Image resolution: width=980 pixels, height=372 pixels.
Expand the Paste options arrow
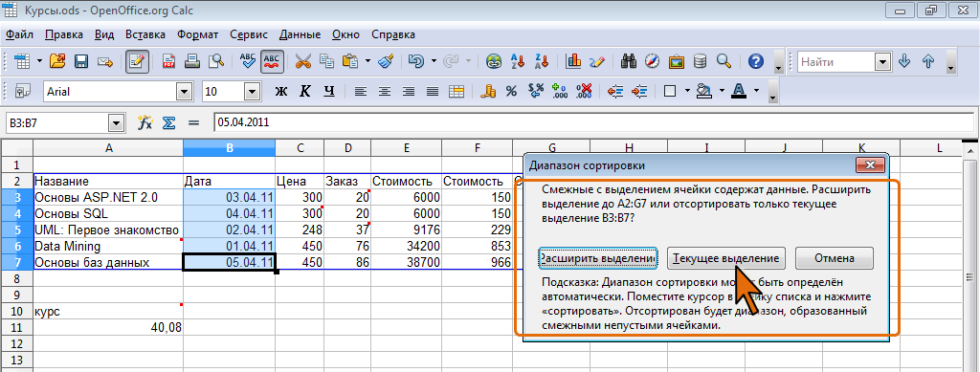pyautogui.click(x=367, y=61)
